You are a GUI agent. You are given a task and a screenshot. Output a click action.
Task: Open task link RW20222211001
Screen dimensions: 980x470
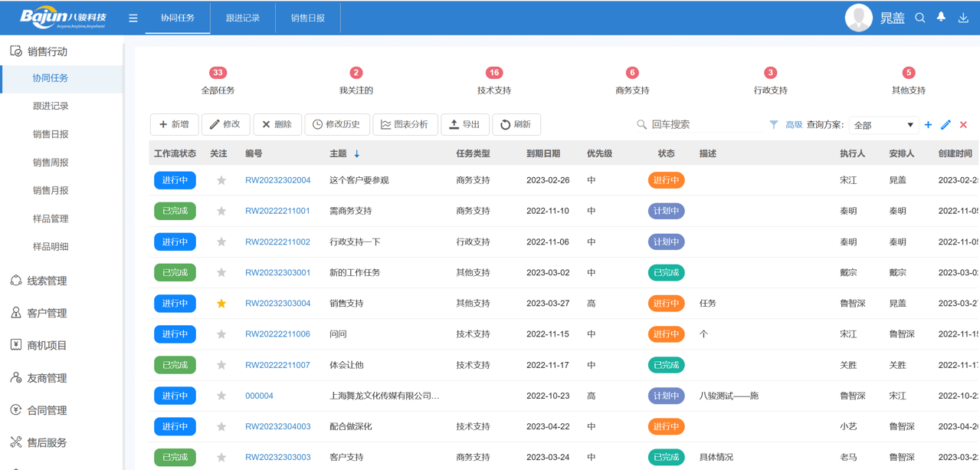[x=277, y=211]
